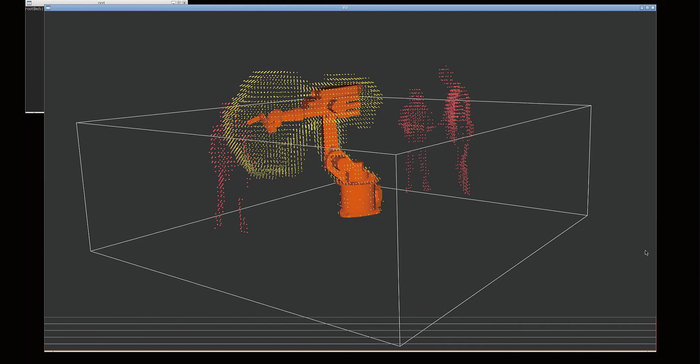700x364 pixels.
Task: Click the bounding box's front bottom corner
Action: pos(400,345)
